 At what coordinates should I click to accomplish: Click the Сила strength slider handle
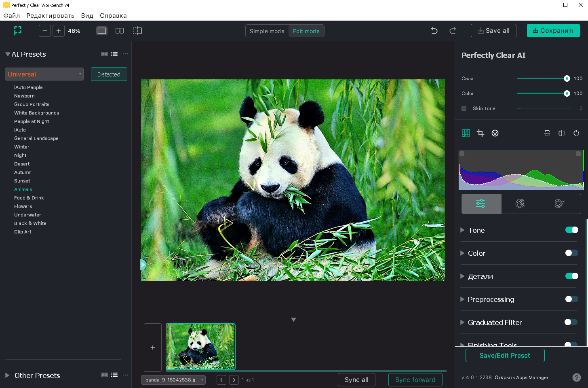click(567, 78)
